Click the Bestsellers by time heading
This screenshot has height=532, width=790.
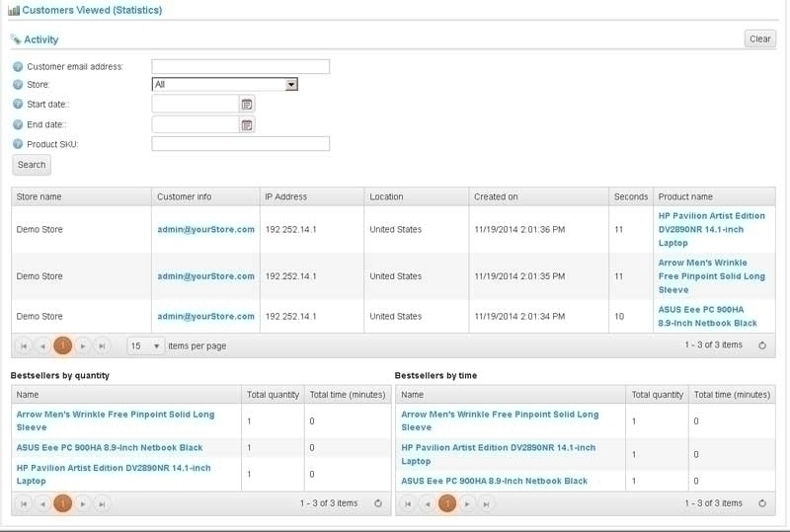(x=435, y=375)
